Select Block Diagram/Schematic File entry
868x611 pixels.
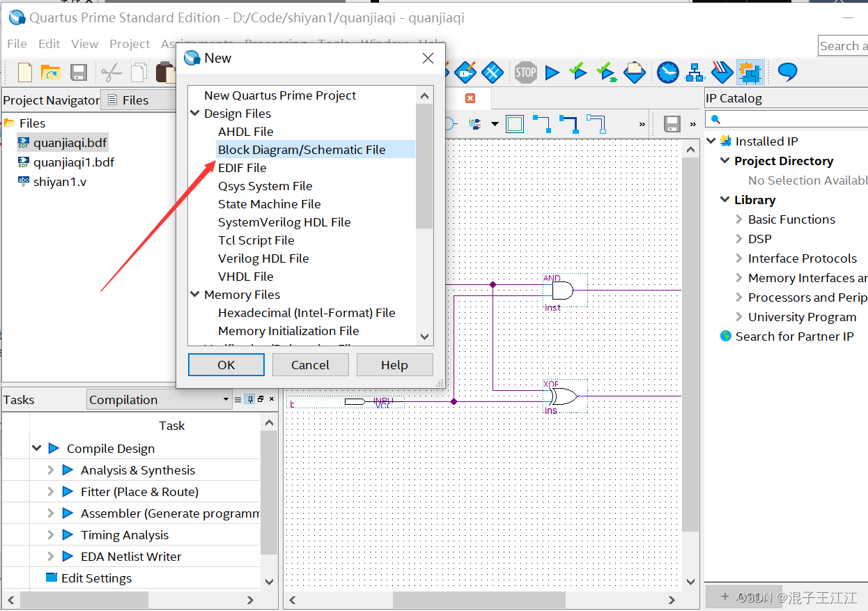coord(302,150)
